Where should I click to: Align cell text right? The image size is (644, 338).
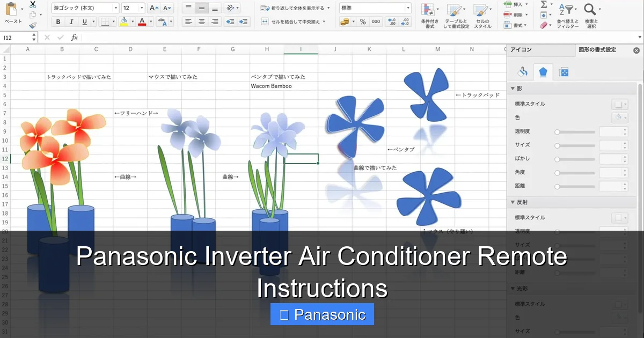pyautogui.click(x=215, y=21)
